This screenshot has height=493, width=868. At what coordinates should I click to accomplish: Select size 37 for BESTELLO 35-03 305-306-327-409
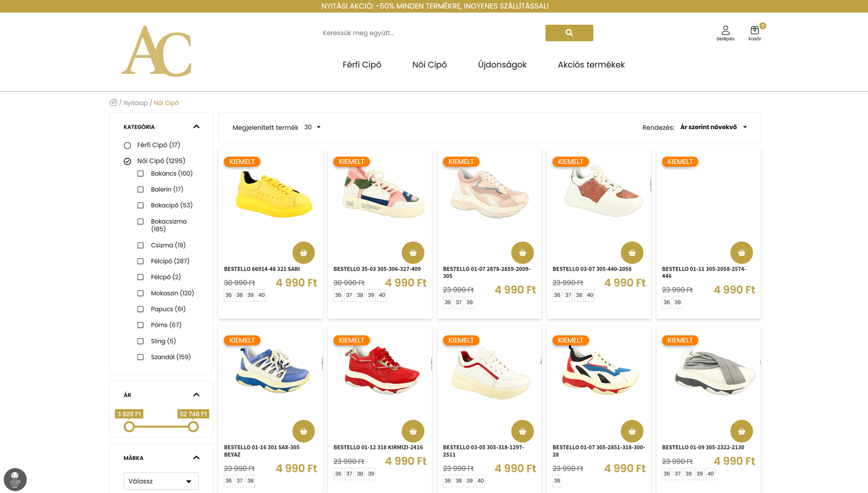(349, 295)
